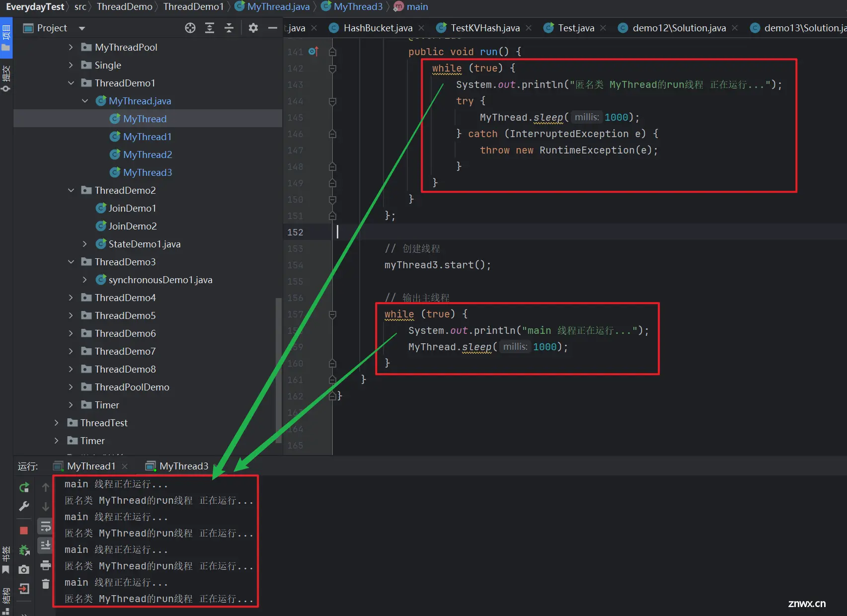847x616 pixels.
Task: Select JoinDemo2 in project tree
Action: coord(133,226)
